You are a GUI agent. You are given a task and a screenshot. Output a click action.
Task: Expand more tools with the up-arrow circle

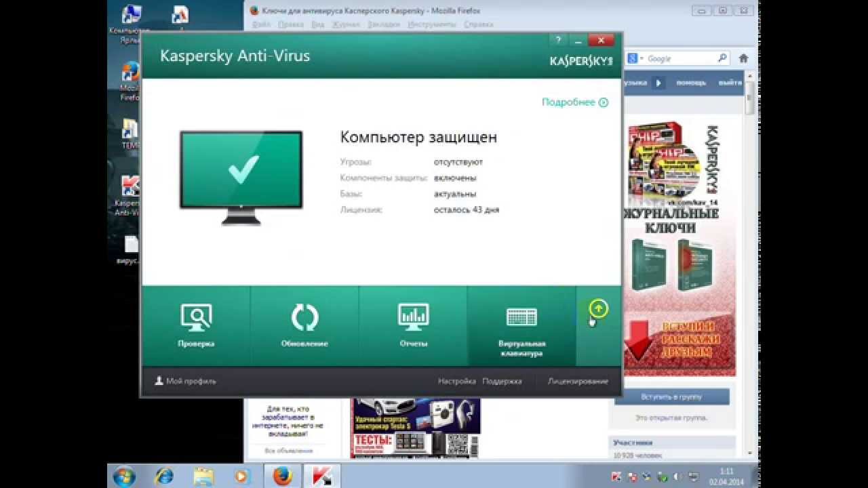(598, 309)
